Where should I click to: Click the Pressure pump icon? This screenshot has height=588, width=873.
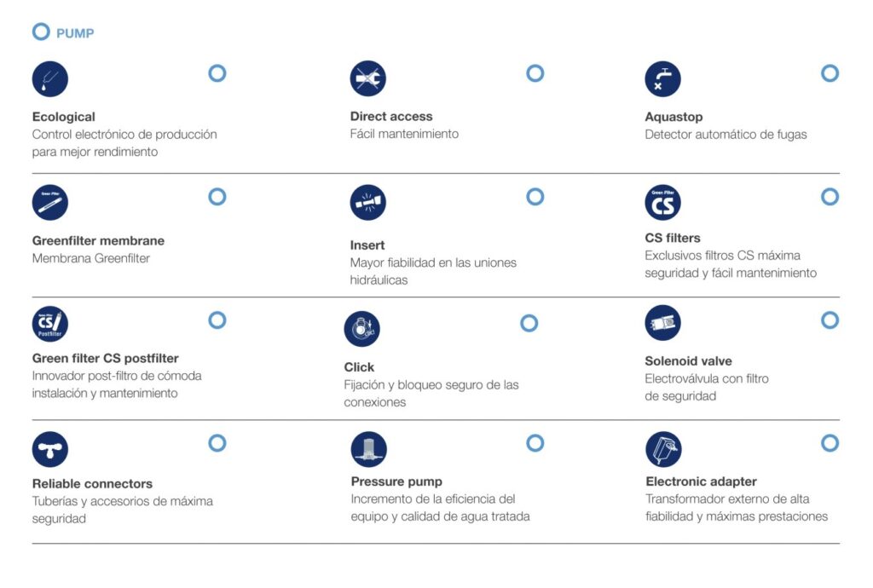pyautogui.click(x=368, y=449)
